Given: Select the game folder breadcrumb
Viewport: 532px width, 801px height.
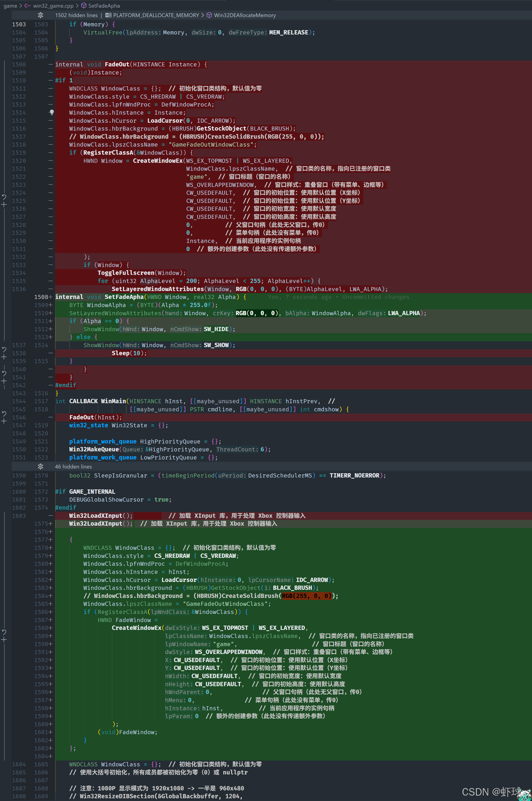Looking at the screenshot, I should coord(10,6).
